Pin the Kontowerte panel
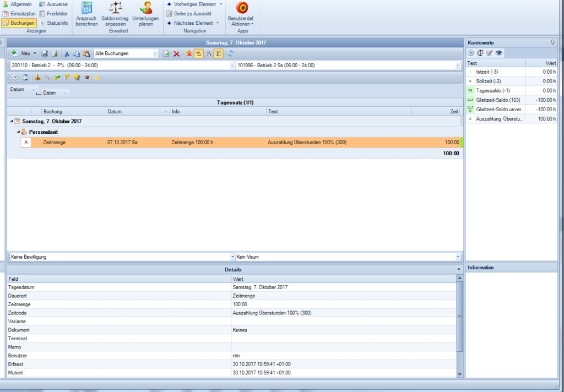 pyautogui.click(x=553, y=42)
